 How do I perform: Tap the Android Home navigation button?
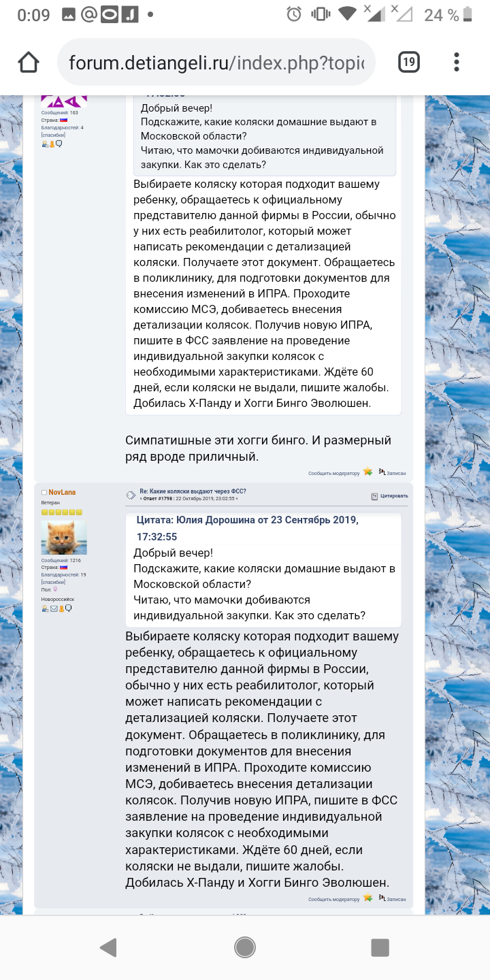[x=245, y=947]
